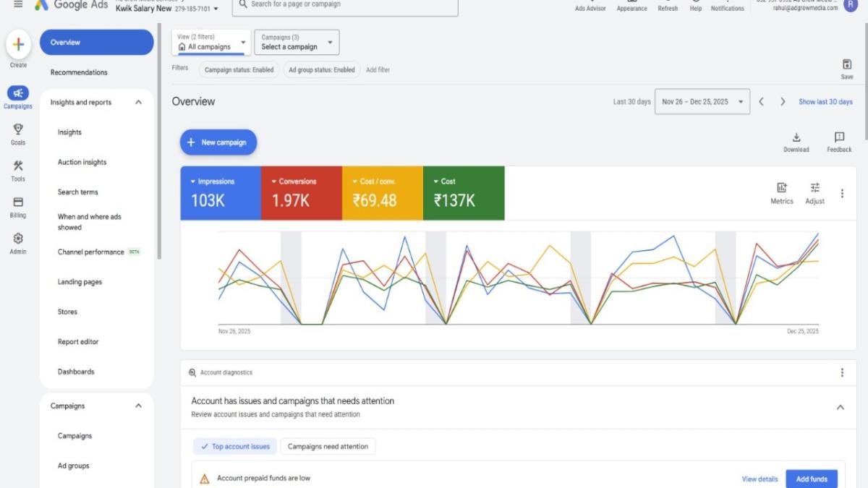868x488 pixels.
Task: Click the New campaign button
Action: click(x=218, y=142)
